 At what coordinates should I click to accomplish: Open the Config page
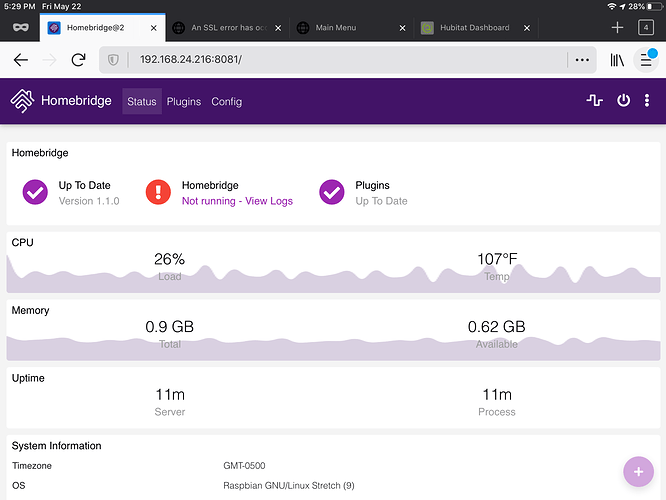226,102
